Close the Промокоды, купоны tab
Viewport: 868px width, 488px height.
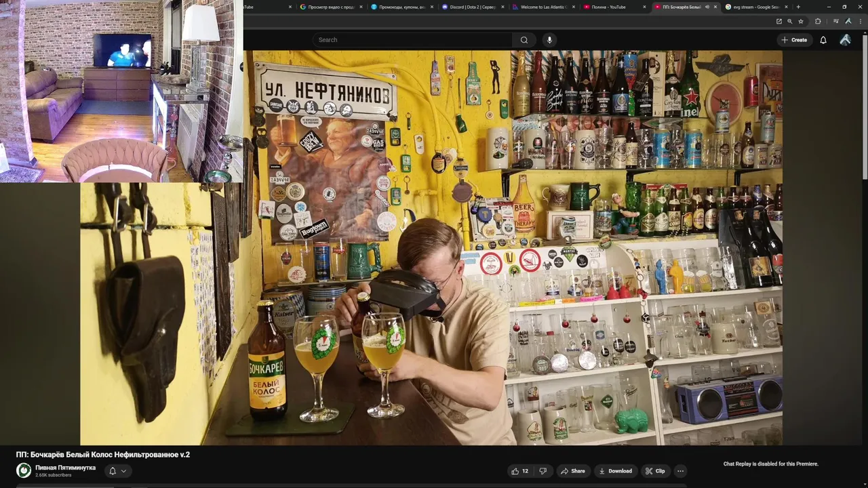(431, 7)
